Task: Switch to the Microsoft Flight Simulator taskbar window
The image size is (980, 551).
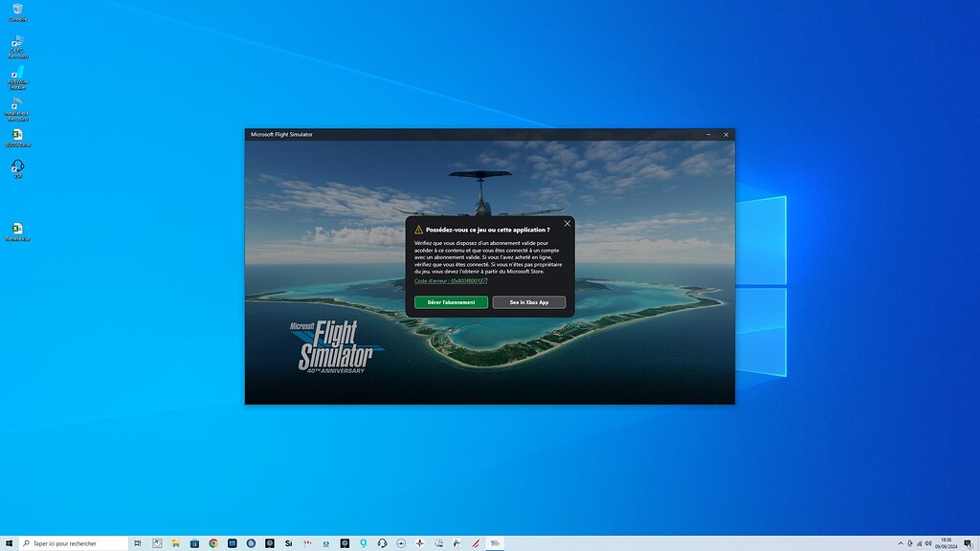Action: 494,542
